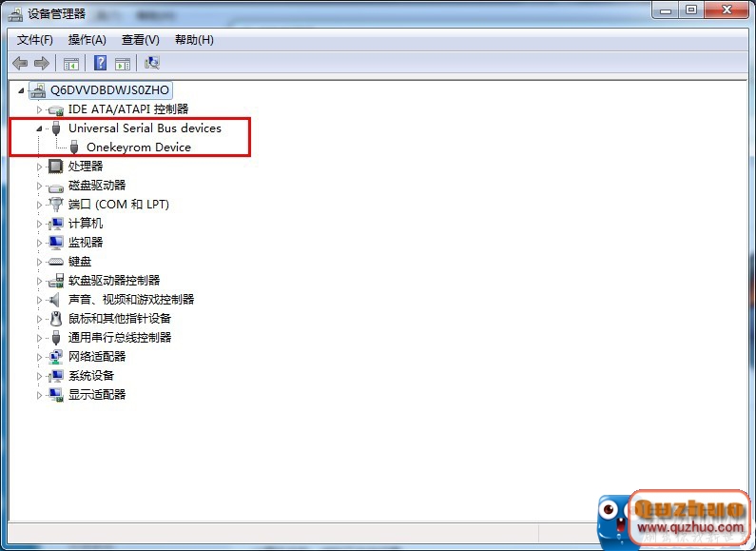756x551 pixels.
Task: Click the mouse device category icon
Action: (x=56, y=319)
